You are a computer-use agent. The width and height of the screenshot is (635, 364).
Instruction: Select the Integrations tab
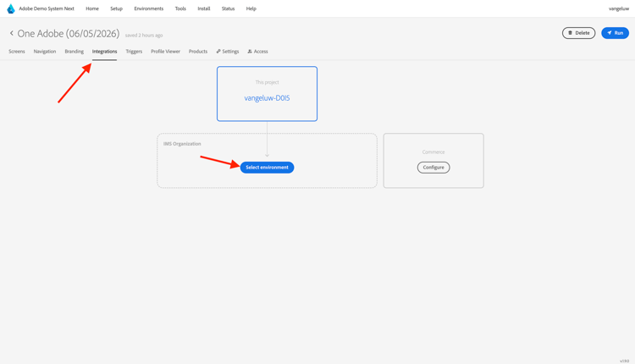point(104,52)
